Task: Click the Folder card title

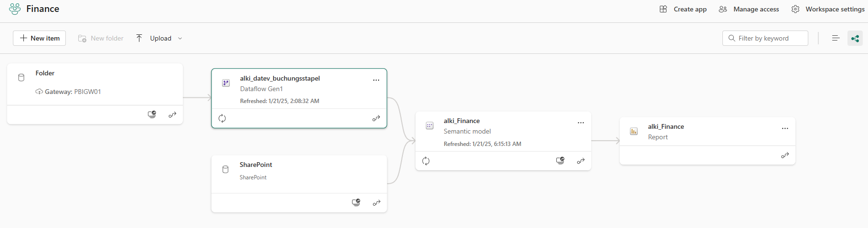Action: [x=45, y=73]
